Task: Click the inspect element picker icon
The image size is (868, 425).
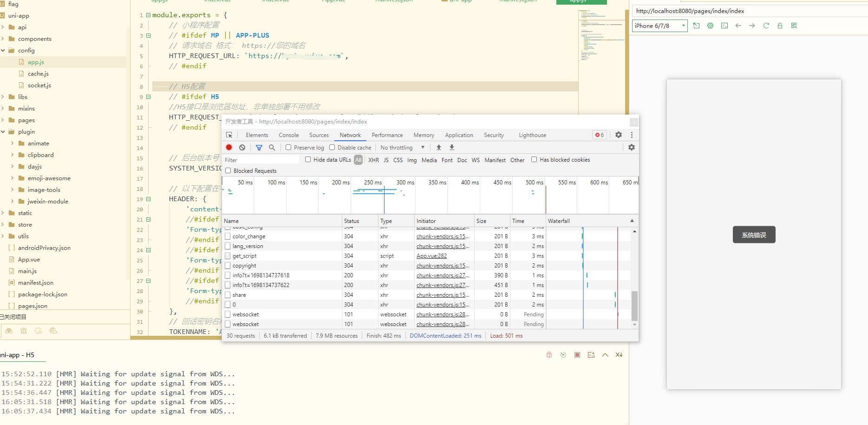Action: pyautogui.click(x=229, y=135)
